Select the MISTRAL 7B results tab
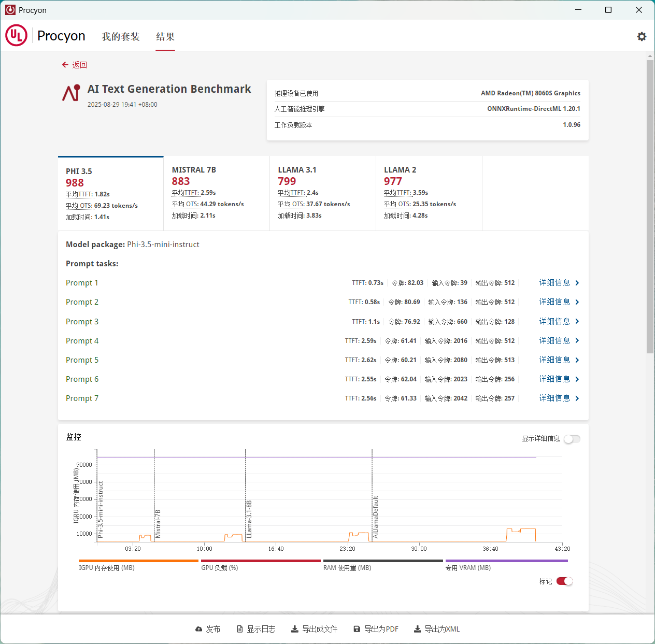The width and height of the screenshot is (655, 644). 216,193
